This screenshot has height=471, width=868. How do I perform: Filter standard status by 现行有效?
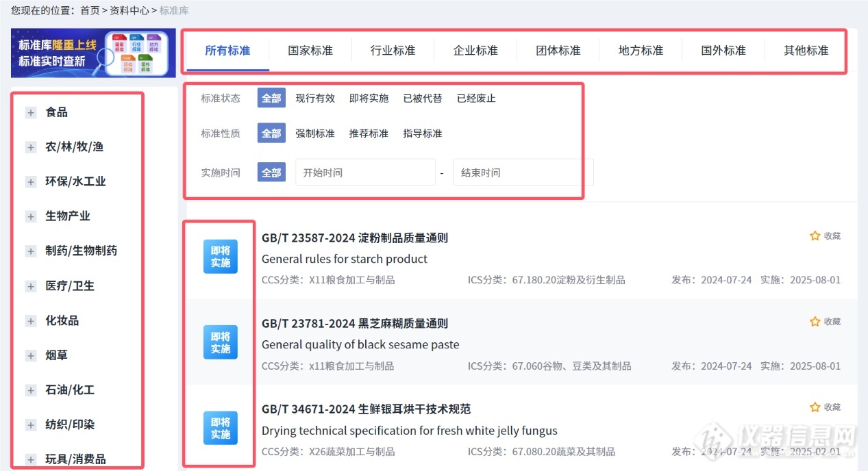pyautogui.click(x=315, y=98)
